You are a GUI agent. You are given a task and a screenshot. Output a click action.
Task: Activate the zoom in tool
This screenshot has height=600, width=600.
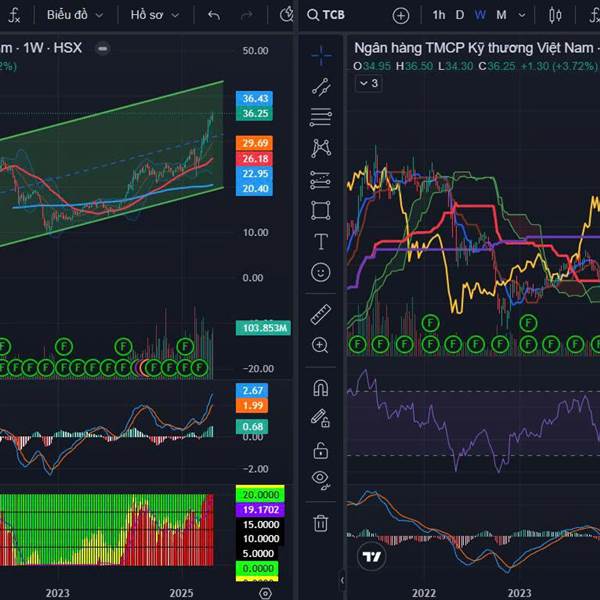[x=320, y=345]
